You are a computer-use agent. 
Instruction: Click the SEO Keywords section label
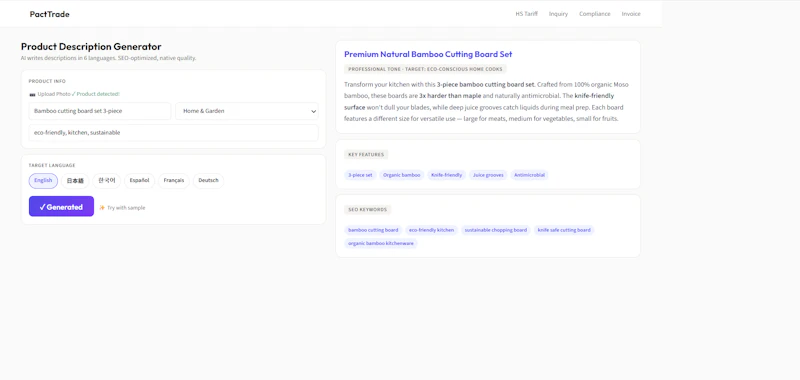tap(367, 210)
